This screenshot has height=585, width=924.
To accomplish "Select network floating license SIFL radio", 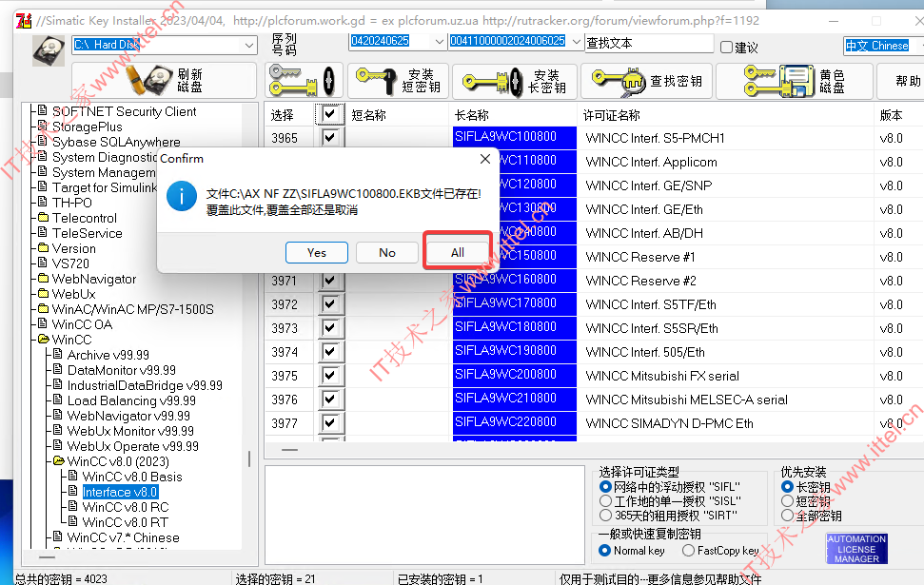I will click(x=605, y=487).
